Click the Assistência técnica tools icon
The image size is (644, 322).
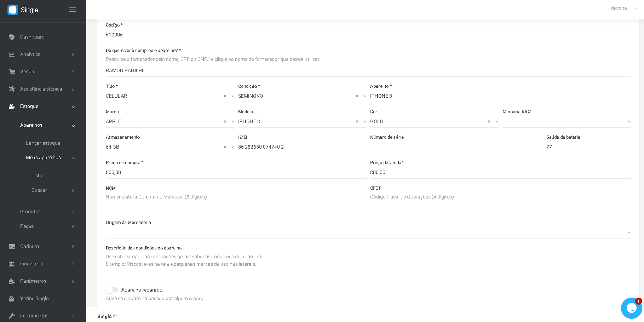point(12,89)
